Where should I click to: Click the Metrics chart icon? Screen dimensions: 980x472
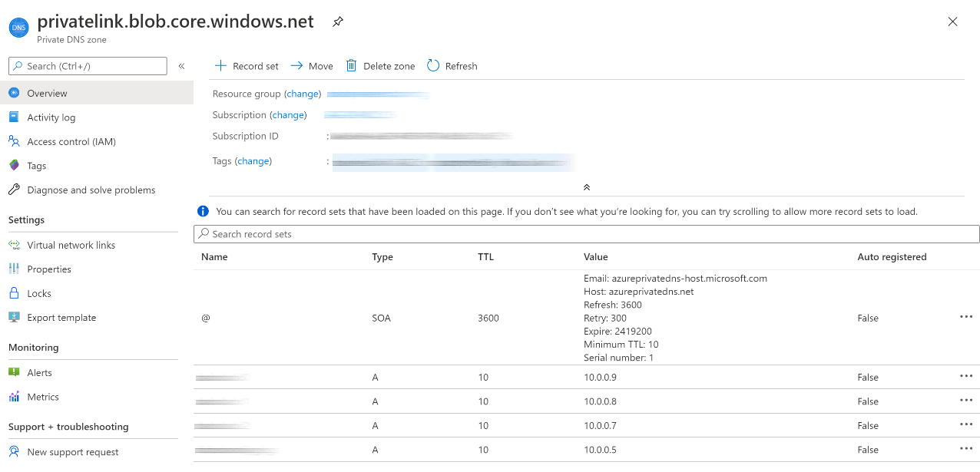coord(14,397)
